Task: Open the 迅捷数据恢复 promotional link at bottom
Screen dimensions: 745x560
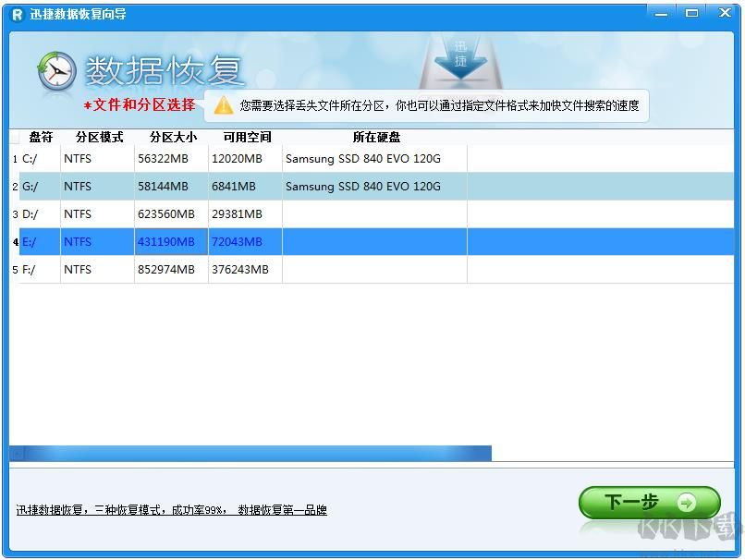Action: (172, 510)
